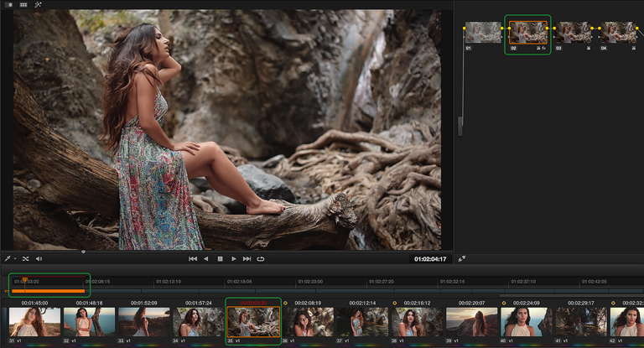Click the clip timecode 00:02:20:07
Image resolution: width=644 pixels, height=348 pixels.
471,304
